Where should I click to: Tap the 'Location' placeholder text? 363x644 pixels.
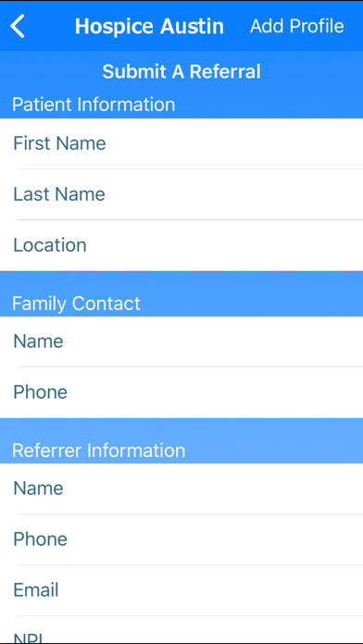coord(50,245)
